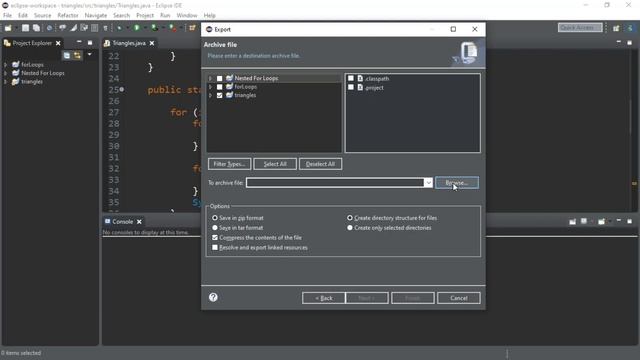Viewport: 640px width, 360px height.
Task: Maximize the Project Explorer panel
Action: click(x=90, y=42)
